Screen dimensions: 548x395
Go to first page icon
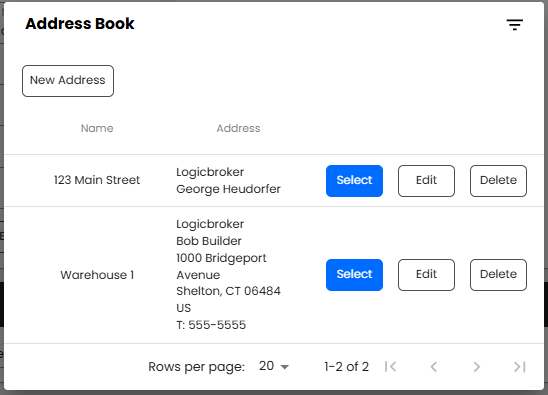pyautogui.click(x=390, y=366)
